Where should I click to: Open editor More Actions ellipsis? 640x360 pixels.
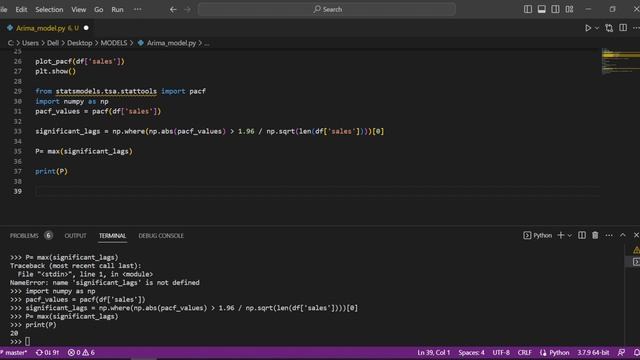[x=636, y=28]
